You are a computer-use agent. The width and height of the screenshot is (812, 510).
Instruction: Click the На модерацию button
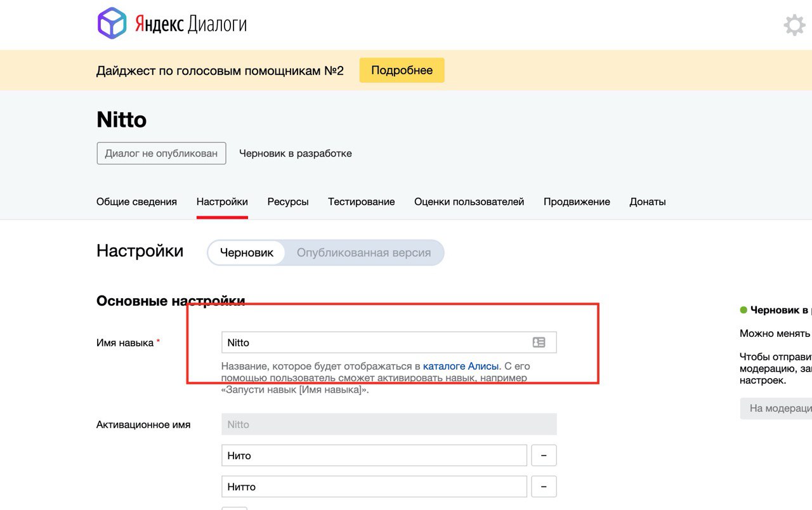point(776,409)
